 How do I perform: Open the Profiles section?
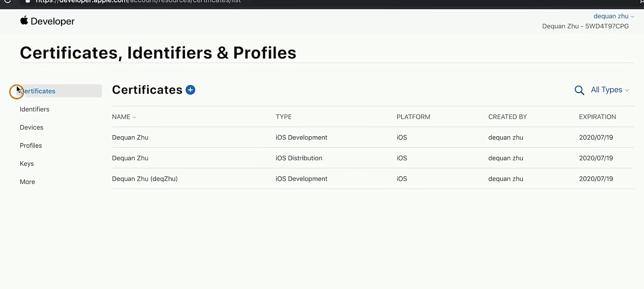[31, 146]
